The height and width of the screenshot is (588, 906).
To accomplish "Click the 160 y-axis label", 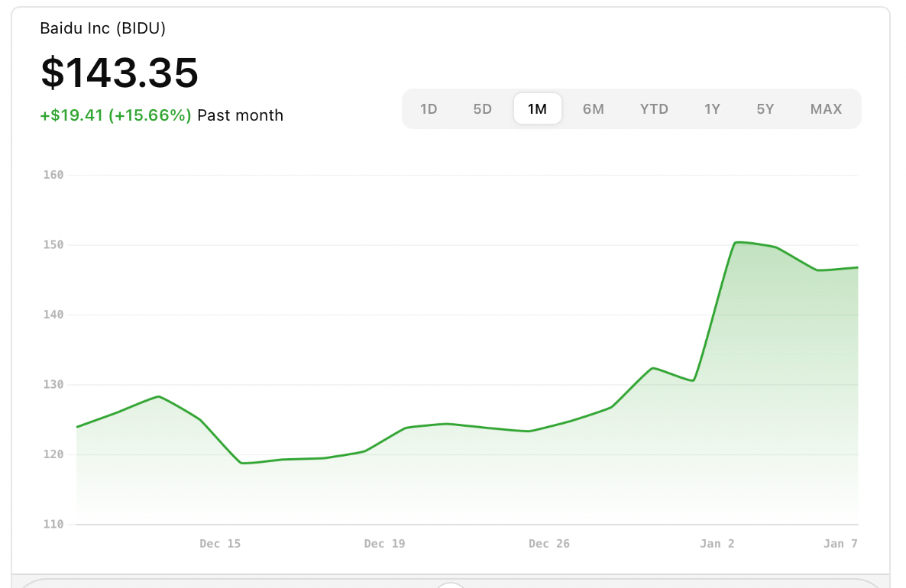I will click(53, 174).
